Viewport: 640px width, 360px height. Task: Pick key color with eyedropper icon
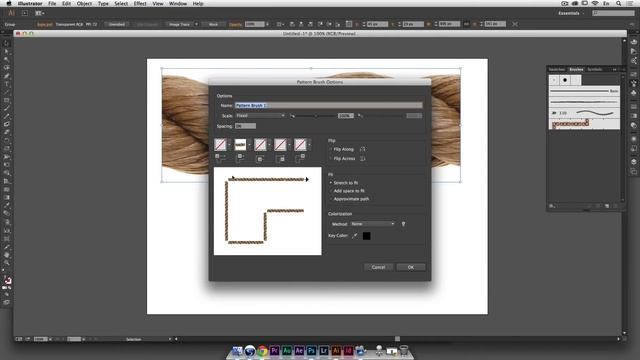(x=355, y=236)
